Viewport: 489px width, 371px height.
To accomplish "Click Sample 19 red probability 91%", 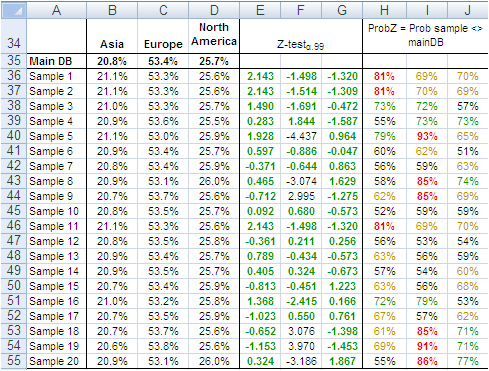I will [427, 346].
